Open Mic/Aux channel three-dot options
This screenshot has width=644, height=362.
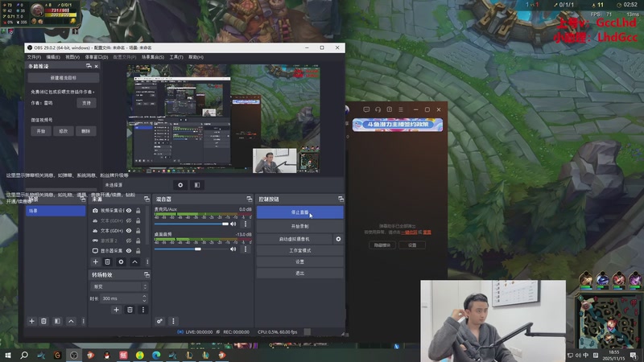click(246, 224)
